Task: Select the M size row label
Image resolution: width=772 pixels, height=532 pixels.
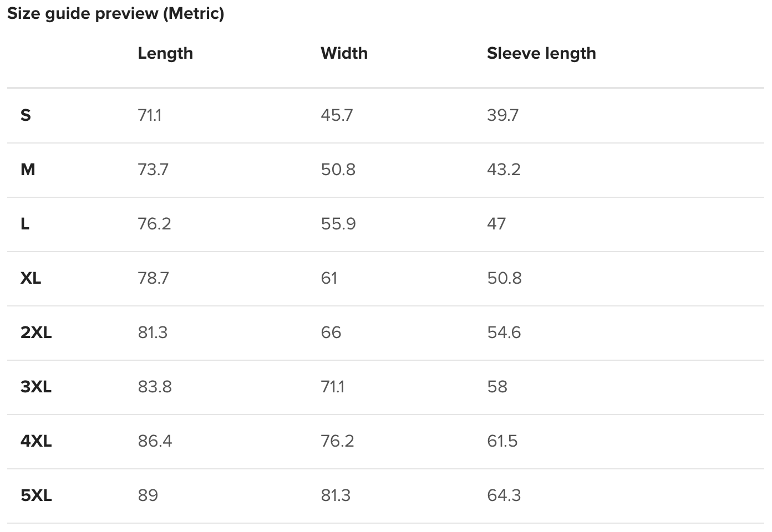Action: 28,170
